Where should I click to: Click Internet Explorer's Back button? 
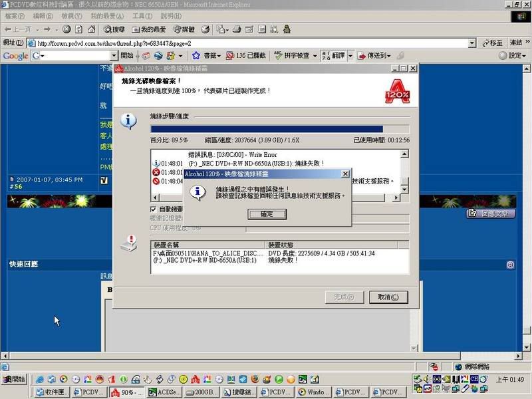click(19, 29)
